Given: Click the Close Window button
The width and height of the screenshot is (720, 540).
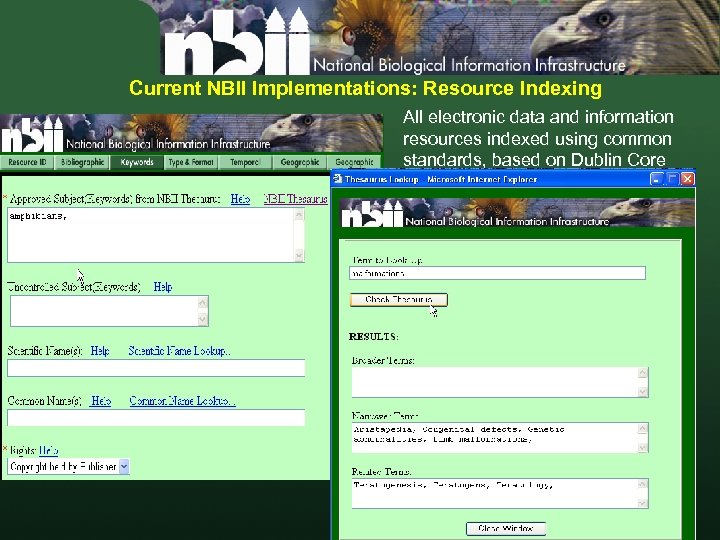Looking at the screenshot, I should pyautogui.click(x=506, y=529).
